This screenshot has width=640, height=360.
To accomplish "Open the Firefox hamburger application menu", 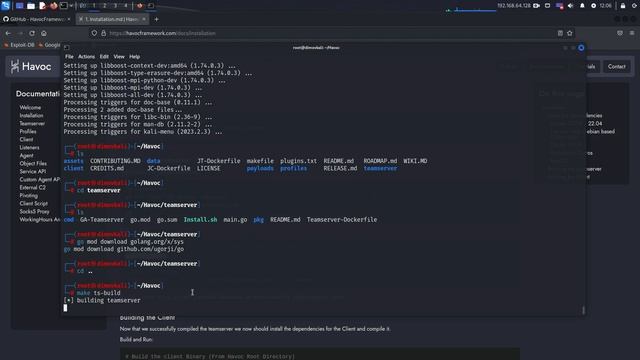I will (x=632, y=33).
